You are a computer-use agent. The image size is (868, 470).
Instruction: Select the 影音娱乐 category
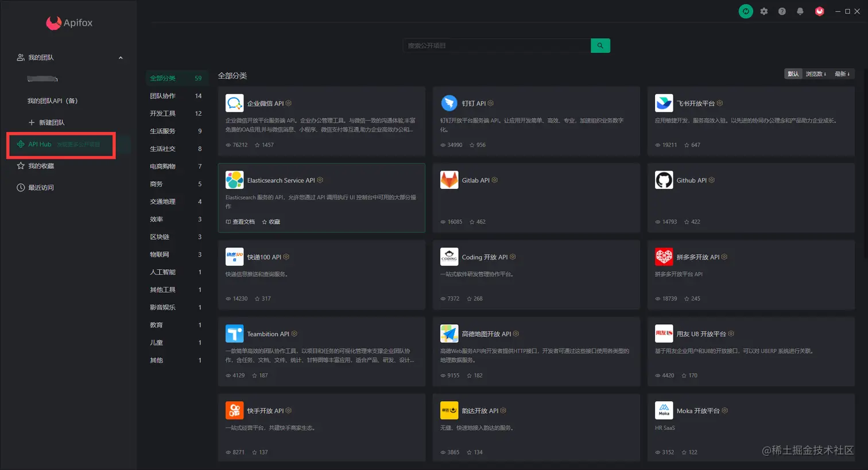pos(176,308)
